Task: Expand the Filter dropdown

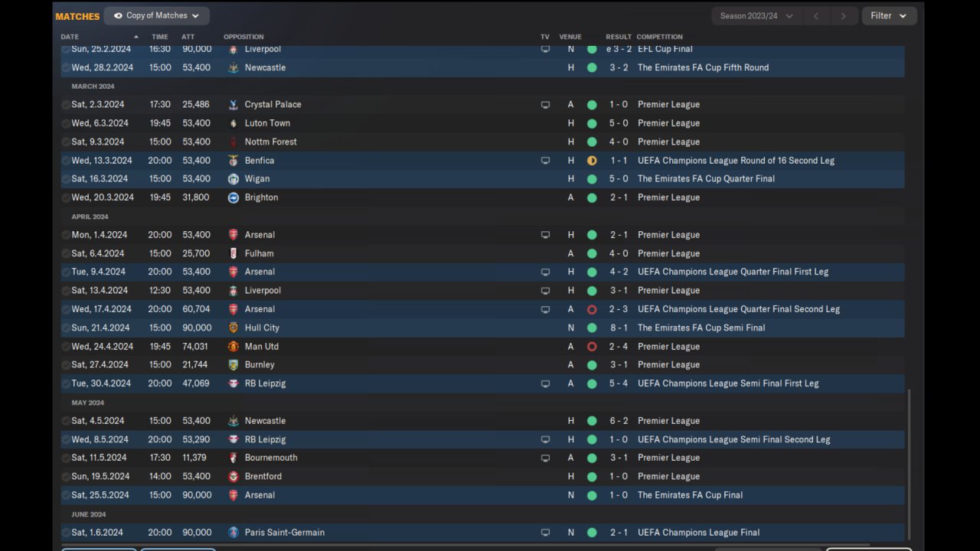Action: (889, 15)
